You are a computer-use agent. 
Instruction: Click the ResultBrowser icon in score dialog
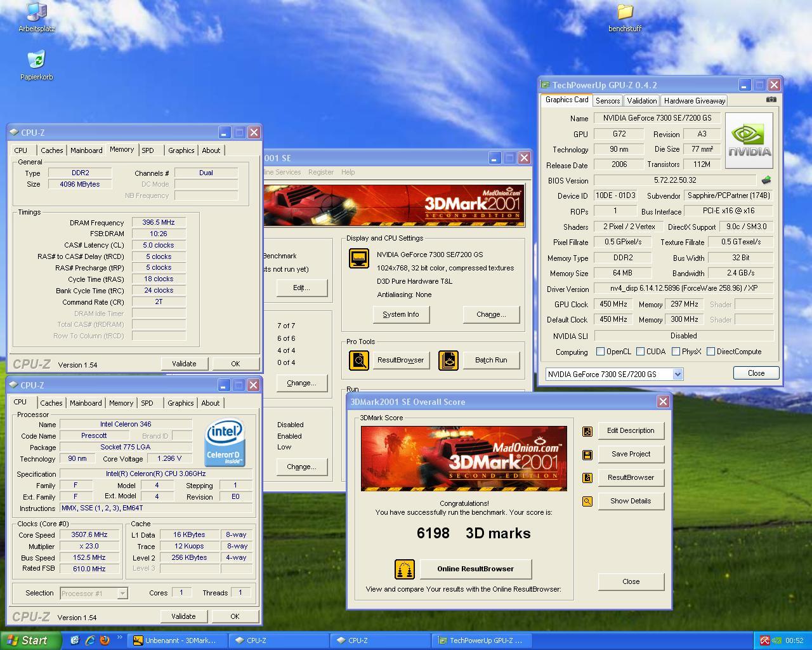(x=587, y=478)
